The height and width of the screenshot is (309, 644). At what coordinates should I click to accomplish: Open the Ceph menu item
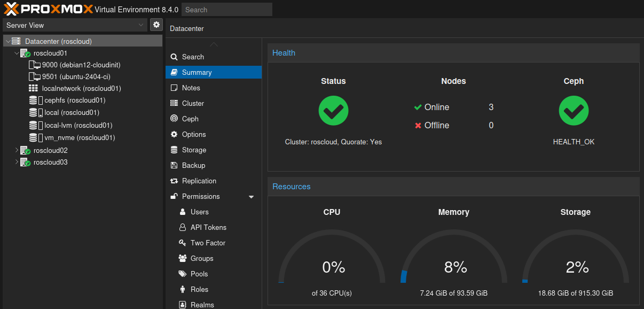[x=214, y=119]
